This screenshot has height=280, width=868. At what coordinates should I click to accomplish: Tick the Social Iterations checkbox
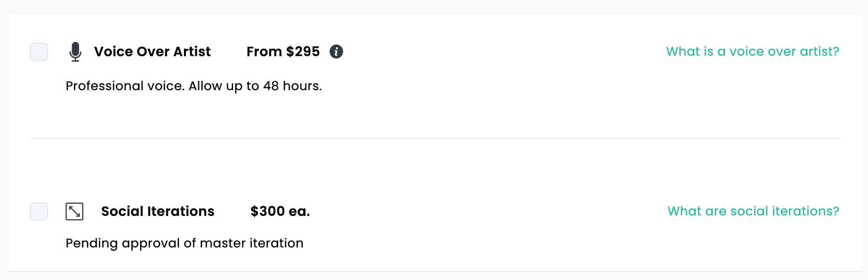[39, 211]
